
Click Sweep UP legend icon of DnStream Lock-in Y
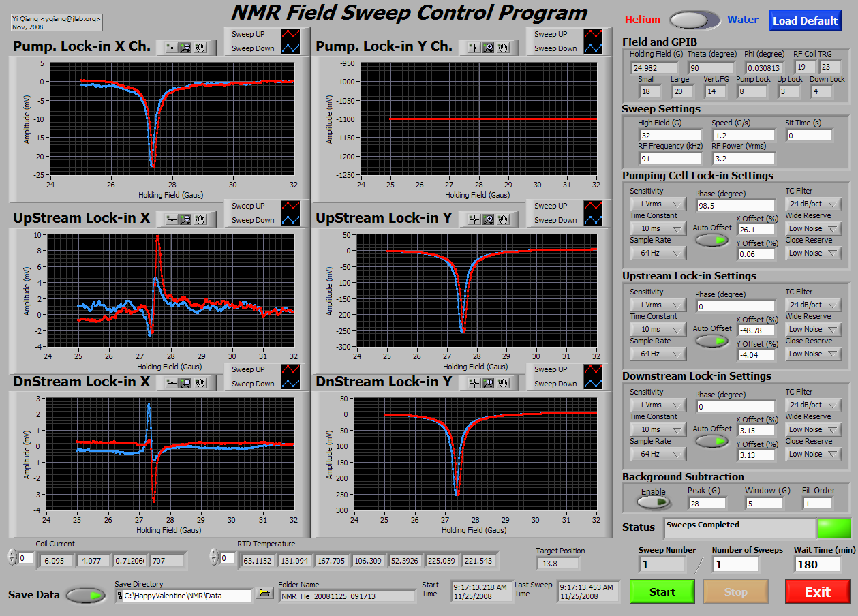point(593,369)
